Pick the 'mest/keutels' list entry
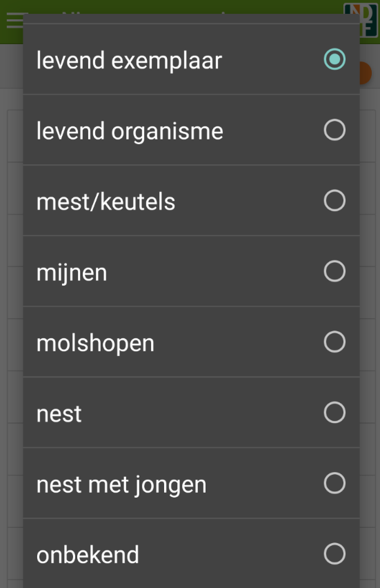 pos(191,200)
